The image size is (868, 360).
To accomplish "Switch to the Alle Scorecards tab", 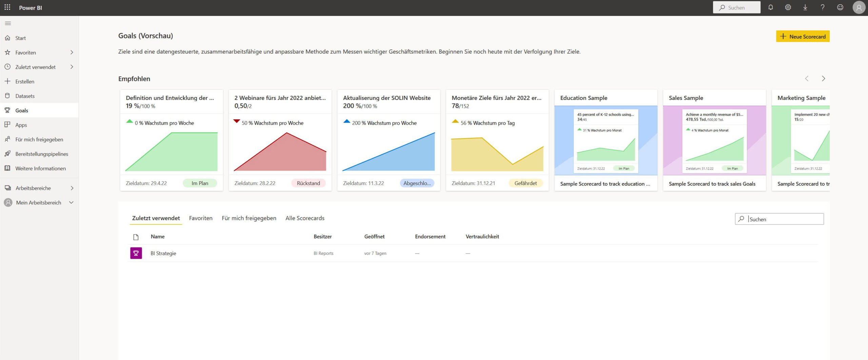I will (x=304, y=218).
